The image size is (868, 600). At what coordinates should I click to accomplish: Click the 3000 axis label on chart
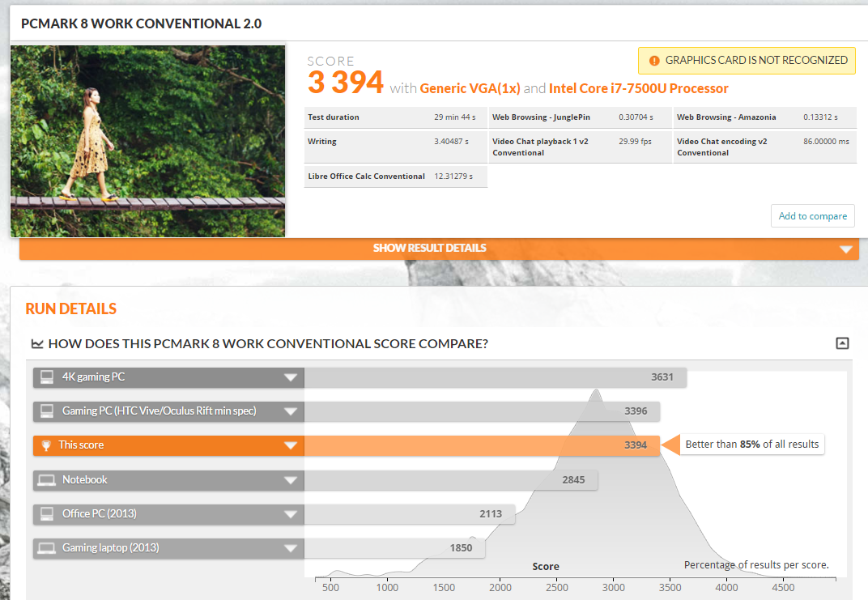click(x=614, y=588)
